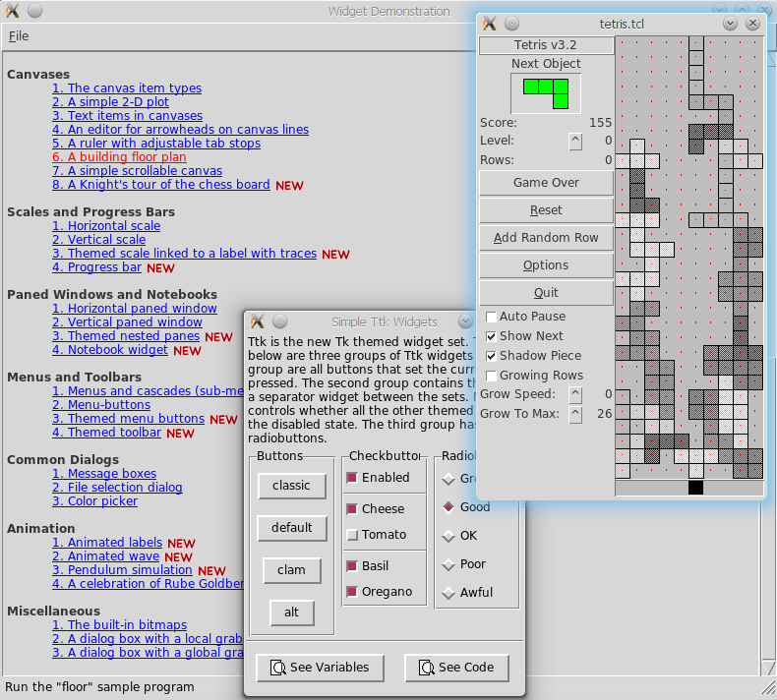Uncheck the Cheese checkbutton

pyautogui.click(x=352, y=508)
